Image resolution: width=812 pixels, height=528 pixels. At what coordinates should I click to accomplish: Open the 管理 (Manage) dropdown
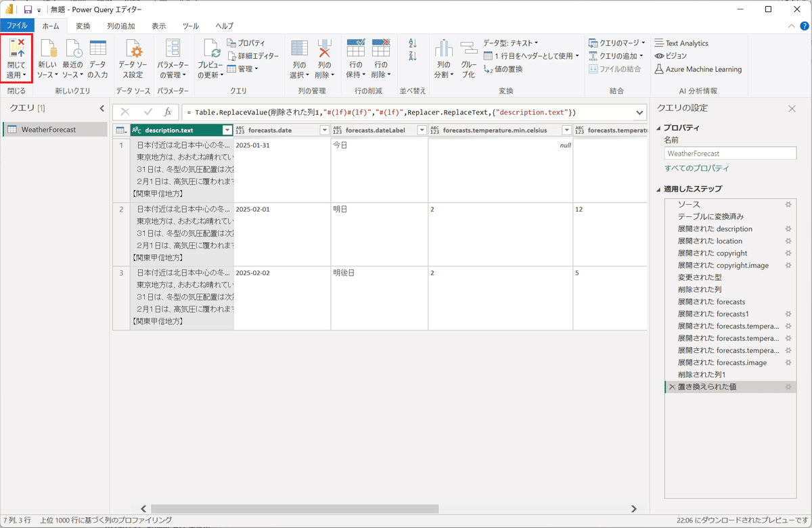click(x=243, y=68)
